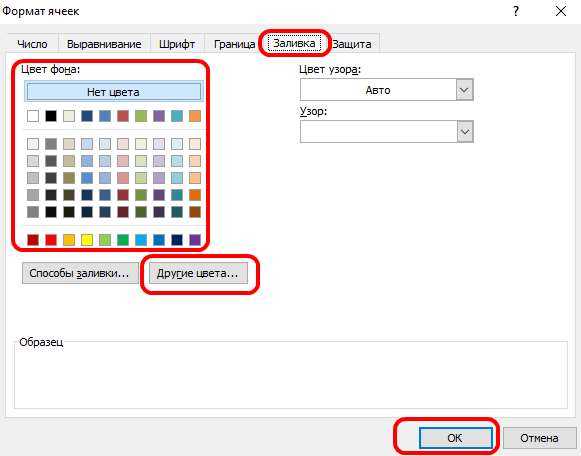Pick the white theme color swatch

33,116
